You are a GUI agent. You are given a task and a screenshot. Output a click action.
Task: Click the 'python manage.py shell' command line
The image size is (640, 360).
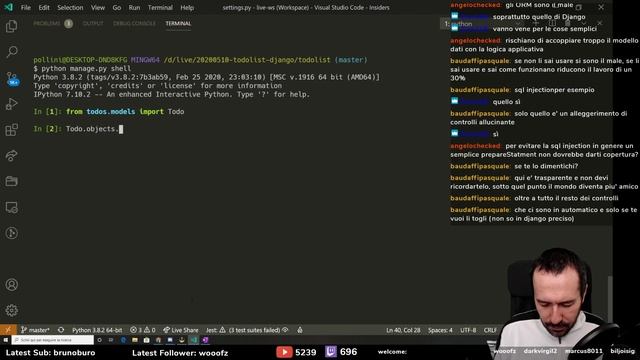click(82, 69)
